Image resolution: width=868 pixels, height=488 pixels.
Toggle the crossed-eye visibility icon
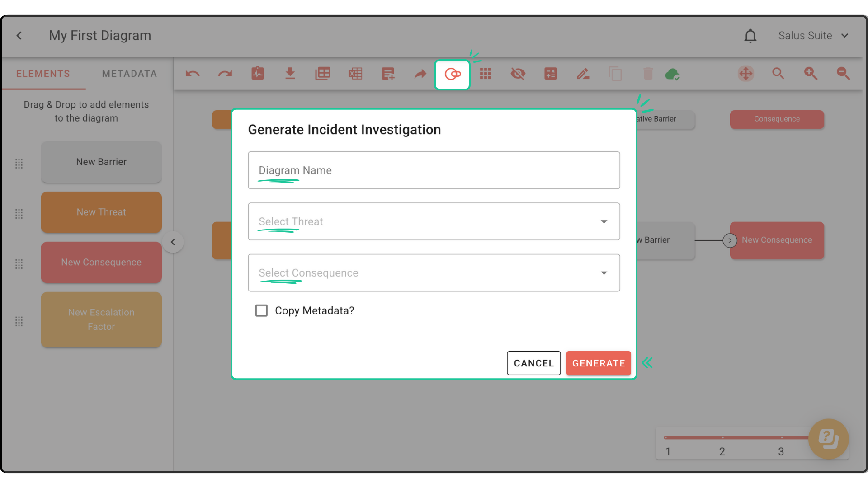coord(518,74)
